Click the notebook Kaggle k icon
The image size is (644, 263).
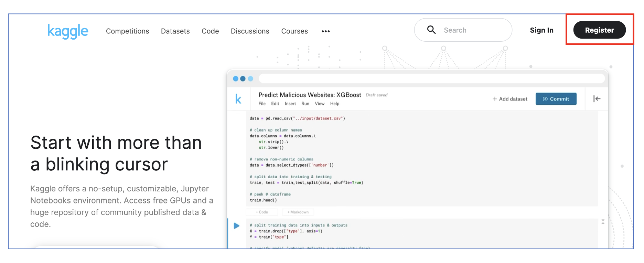click(x=238, y=99)
